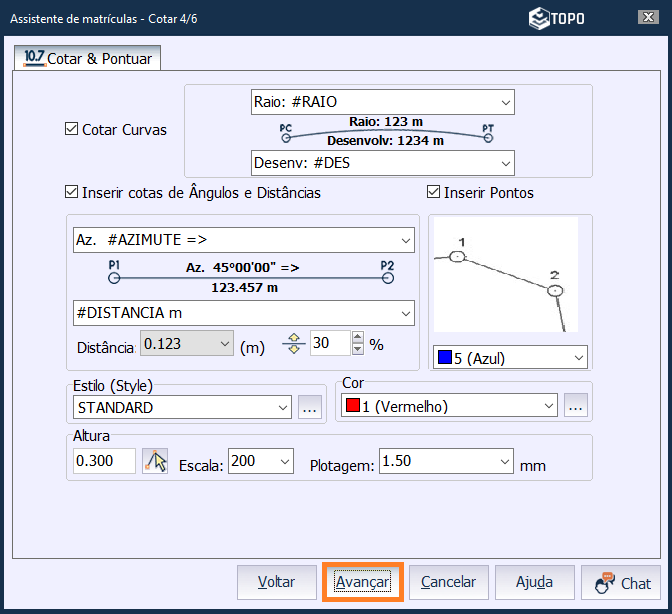The width and height of the screenshot is (672, 614).
Task: Open the color picker ellipsis button
Action: click(575, 406)
